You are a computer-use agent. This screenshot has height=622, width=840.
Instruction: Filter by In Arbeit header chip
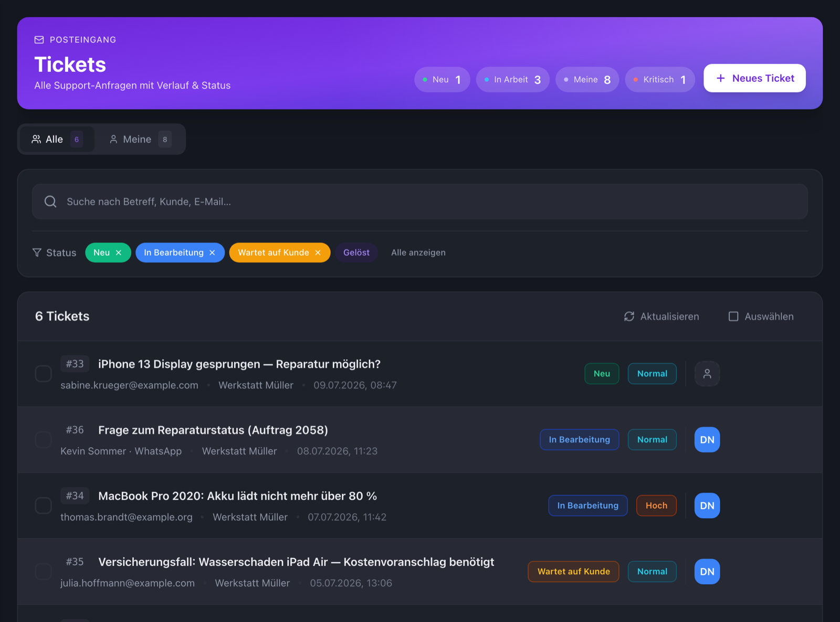point(512,80)
